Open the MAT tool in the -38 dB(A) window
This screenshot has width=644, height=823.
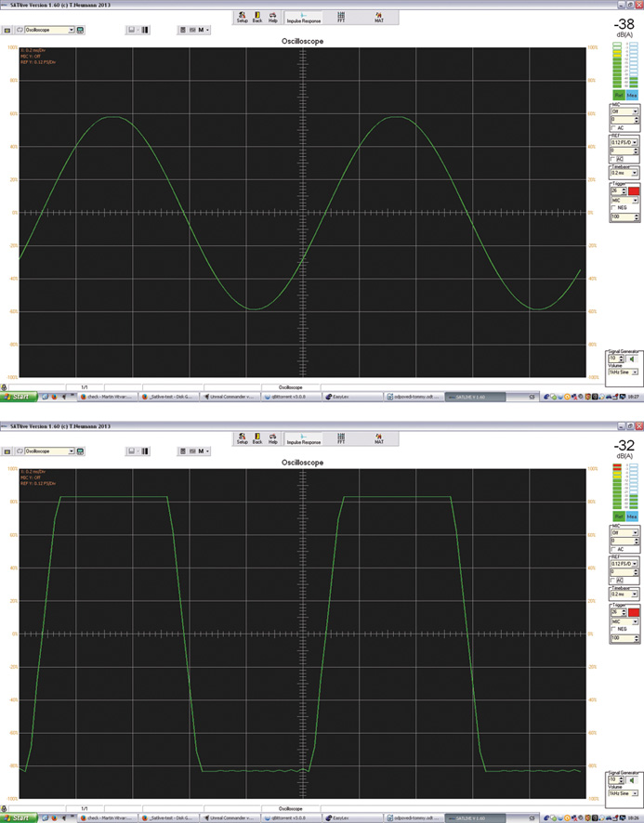tap(379, 18)
